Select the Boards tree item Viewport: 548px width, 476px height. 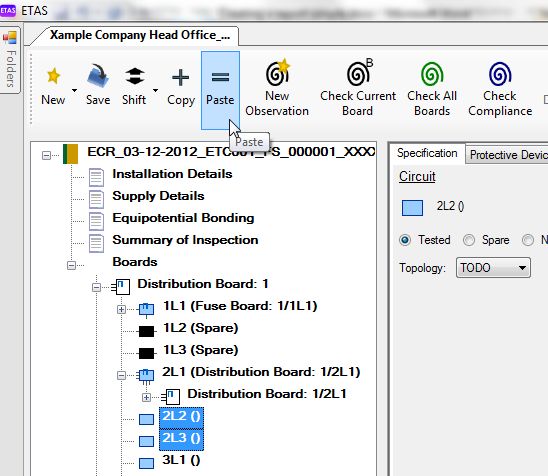coord(135,262)
